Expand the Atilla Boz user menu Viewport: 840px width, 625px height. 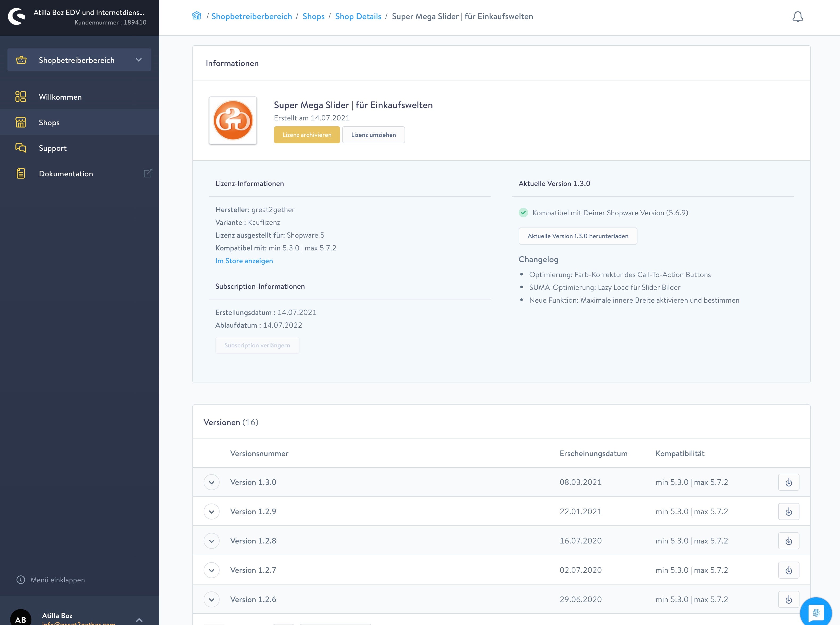pyautogui.click(x=139, y=620)
